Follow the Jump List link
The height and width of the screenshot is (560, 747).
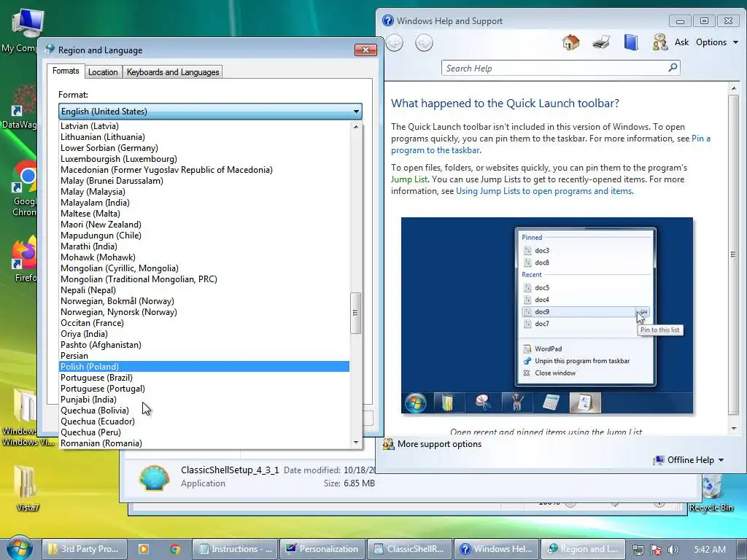pos(409,179)
